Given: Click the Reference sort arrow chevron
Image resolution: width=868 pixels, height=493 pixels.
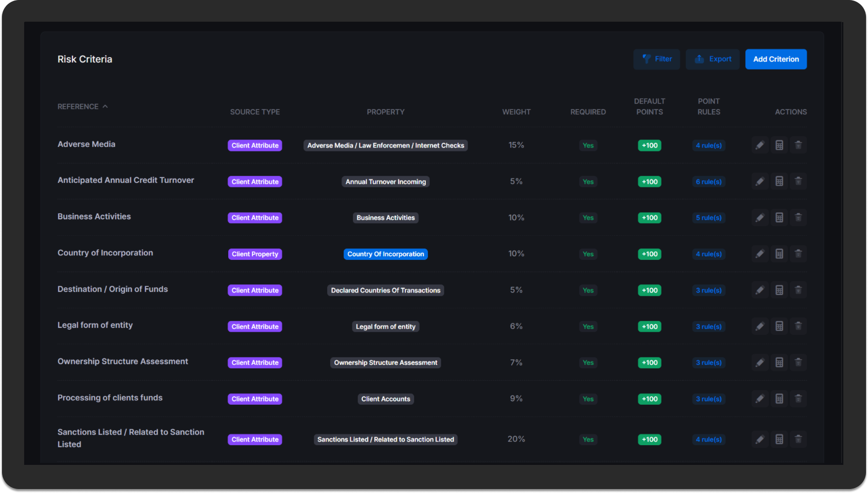Looking at the screenshot, I should click(105, 106).
